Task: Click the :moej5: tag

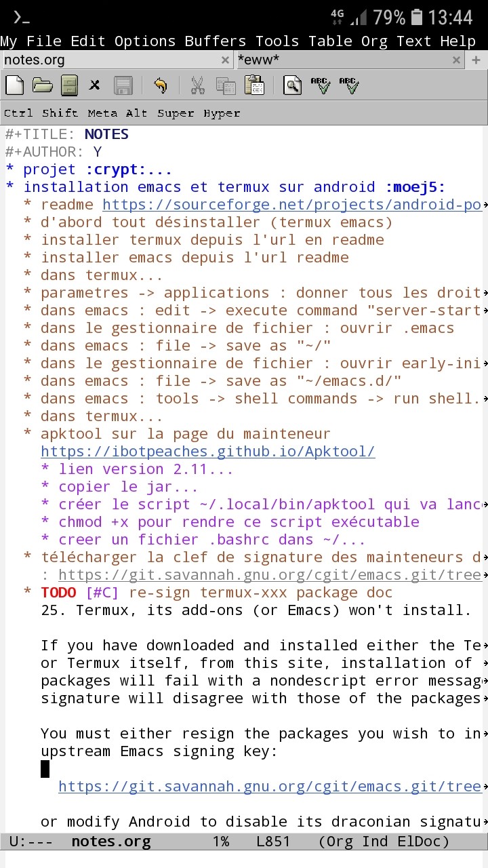Action: [415, 187]
